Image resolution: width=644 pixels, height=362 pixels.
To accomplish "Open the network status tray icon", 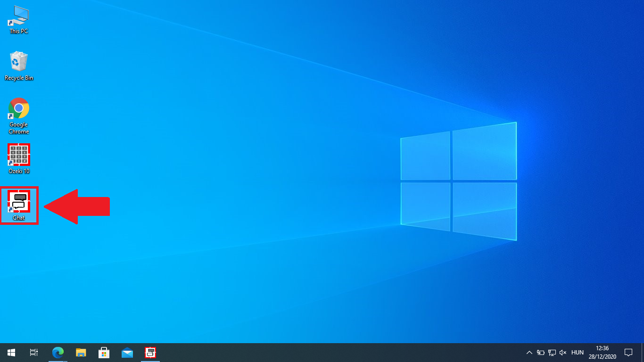I will pos(552,352).
